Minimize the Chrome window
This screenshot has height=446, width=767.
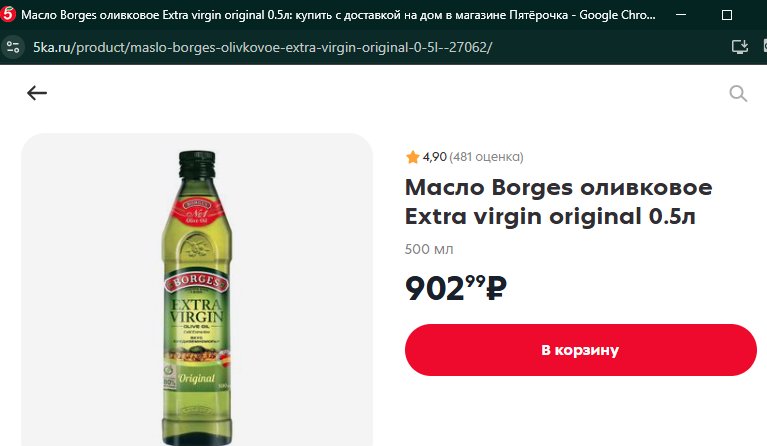tap(680, 15)
